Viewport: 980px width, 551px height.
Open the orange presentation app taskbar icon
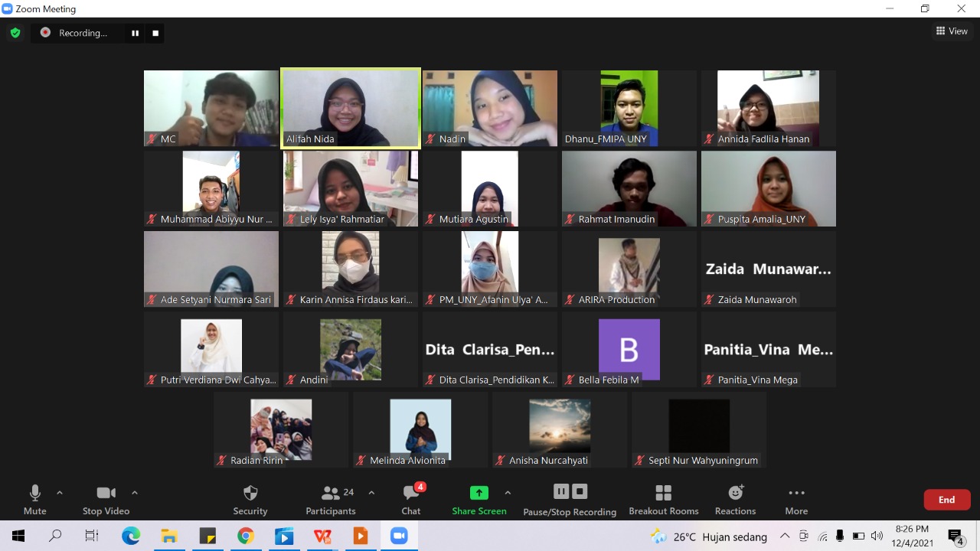361,536
